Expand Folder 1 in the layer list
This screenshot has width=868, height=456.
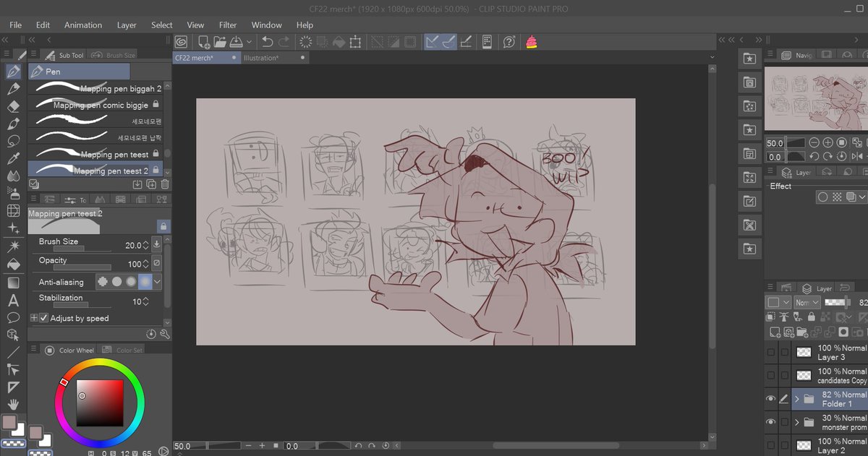pyautogui.click(x=797, y=399)
